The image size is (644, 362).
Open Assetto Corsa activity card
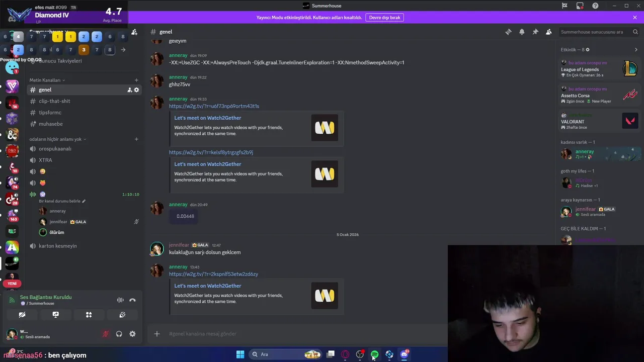point(600,95)
